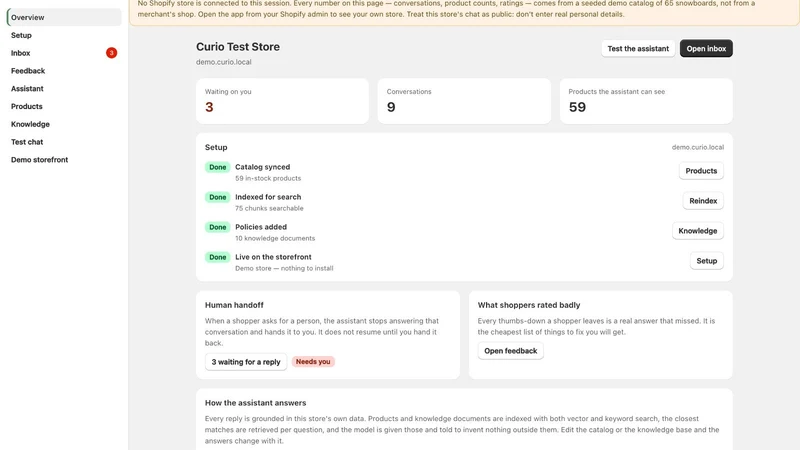Screen dimensions: 800x450
Task: Click demo.curio.local in the Setup card header
Action: (697, 147)
